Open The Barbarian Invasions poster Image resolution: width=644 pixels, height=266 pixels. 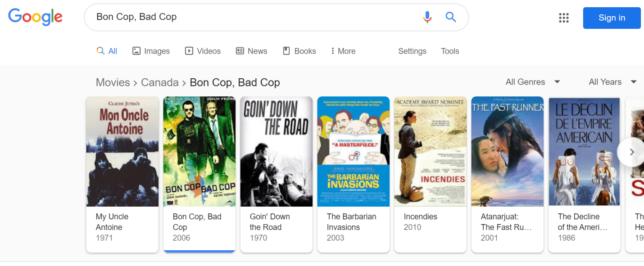click(x=354, y=152)
